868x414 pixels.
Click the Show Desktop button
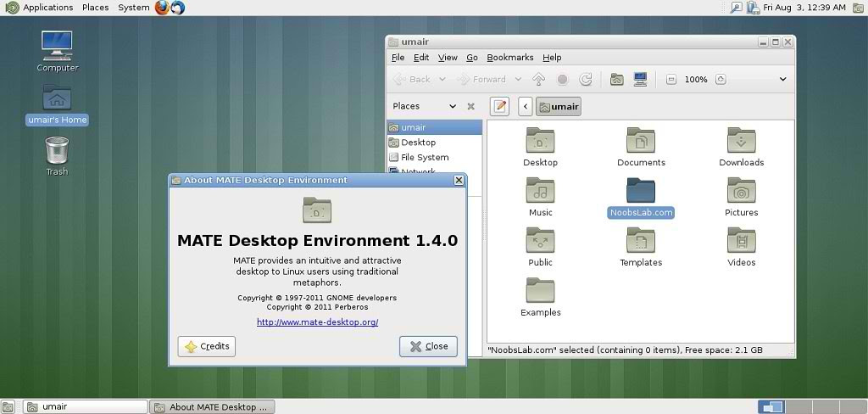[x=8, y=407]
